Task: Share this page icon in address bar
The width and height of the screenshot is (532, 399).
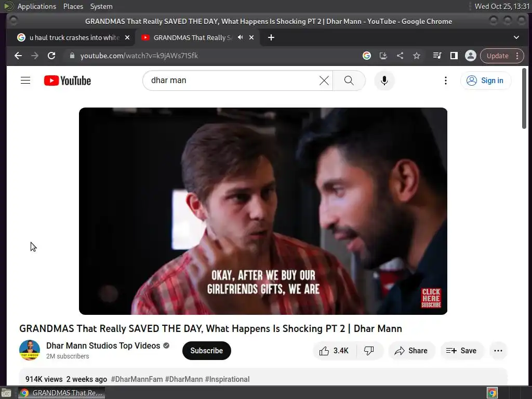Action: coord(400,56)
